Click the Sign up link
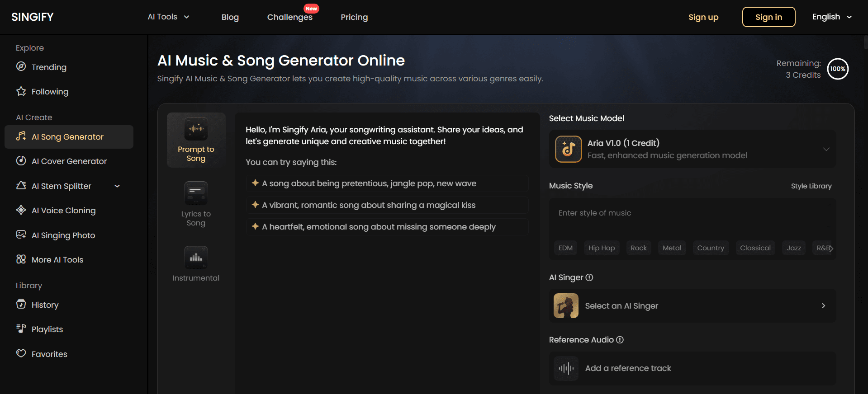 pyautogui.click(x=703, y=17)
